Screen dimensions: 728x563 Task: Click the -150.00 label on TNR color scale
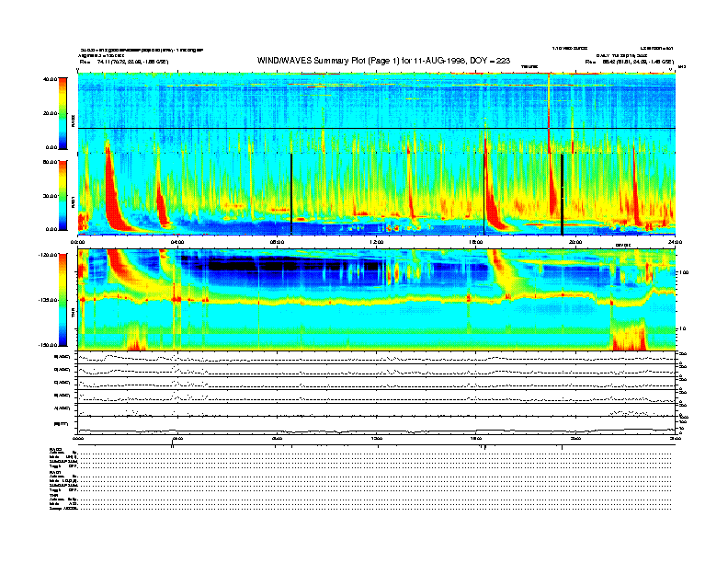pyautogui.click(x=49, y=345)
